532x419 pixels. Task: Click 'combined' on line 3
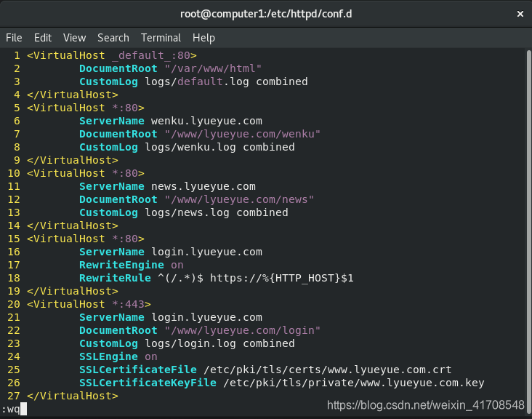click(x=281, y=81)
